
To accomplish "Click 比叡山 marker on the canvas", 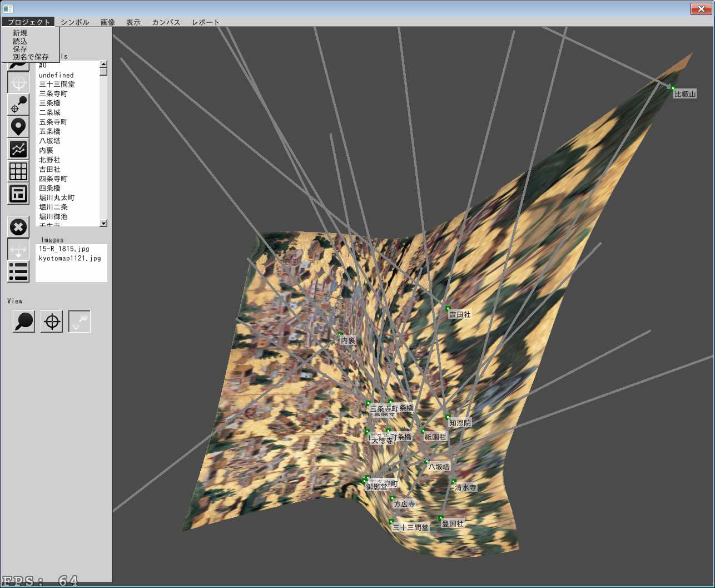I will 685,94.
